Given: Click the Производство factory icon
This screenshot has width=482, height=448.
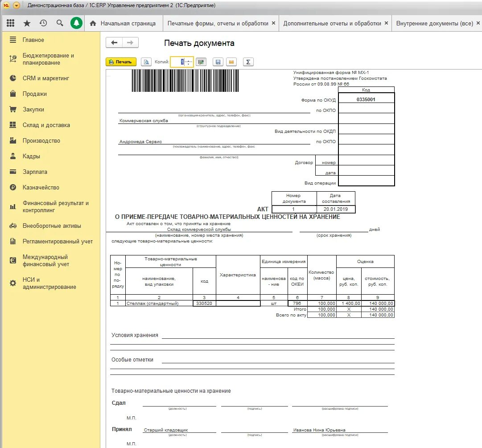Looking at the screenshot, I should (x=13, y=140).
